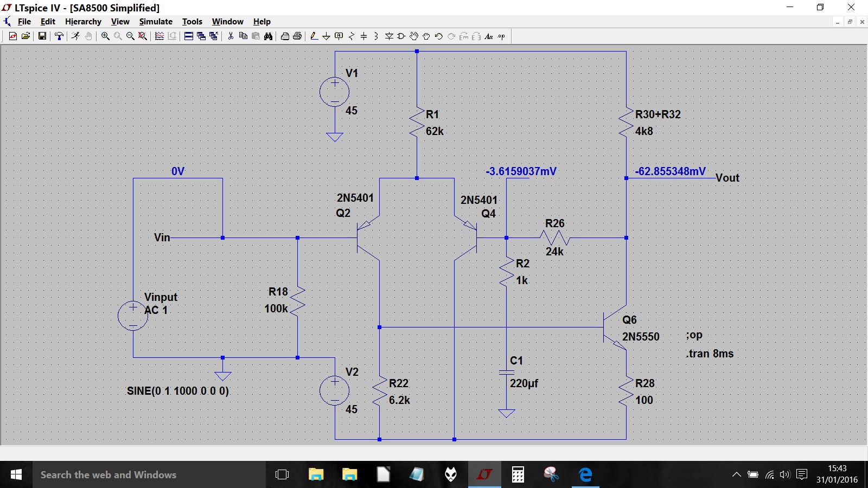Select the Inductor tool in toolbar

point(376,36)
